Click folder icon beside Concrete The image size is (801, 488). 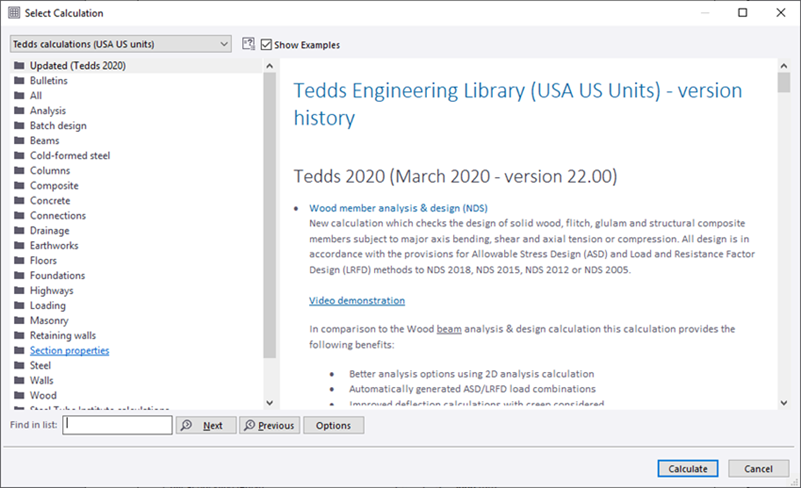(19, 200)
